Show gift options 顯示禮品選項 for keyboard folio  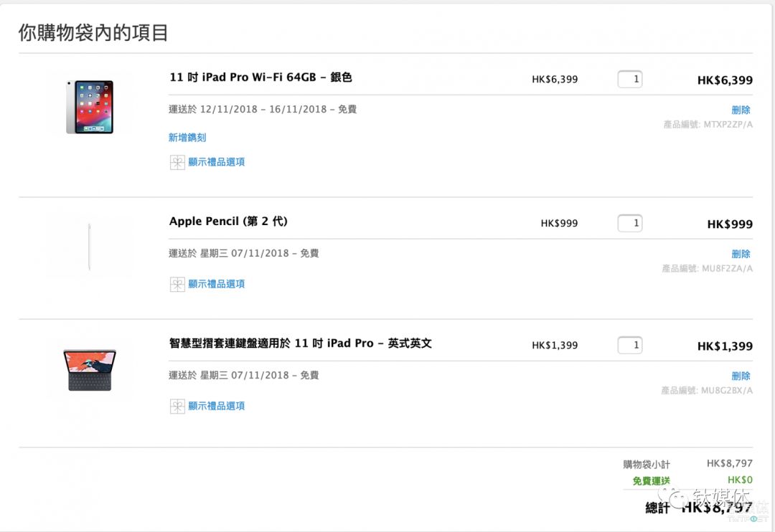pyautogui.click(x=217, y=406)
